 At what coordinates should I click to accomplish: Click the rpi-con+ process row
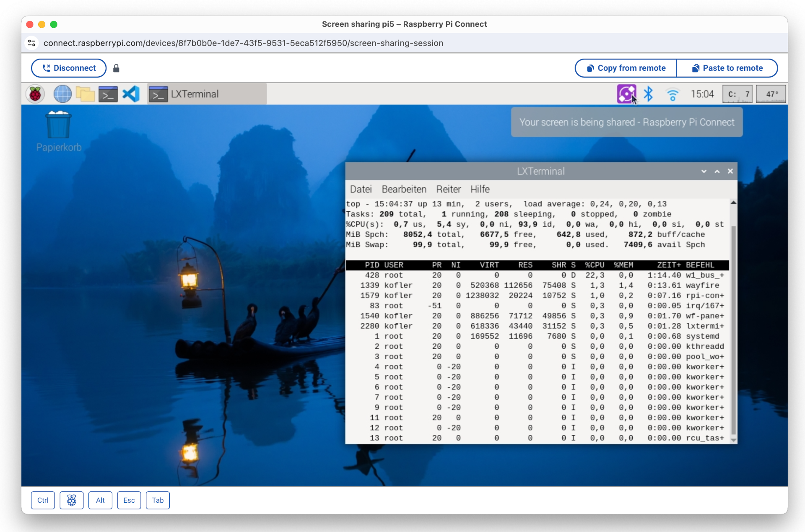click(x=537, y=295)
